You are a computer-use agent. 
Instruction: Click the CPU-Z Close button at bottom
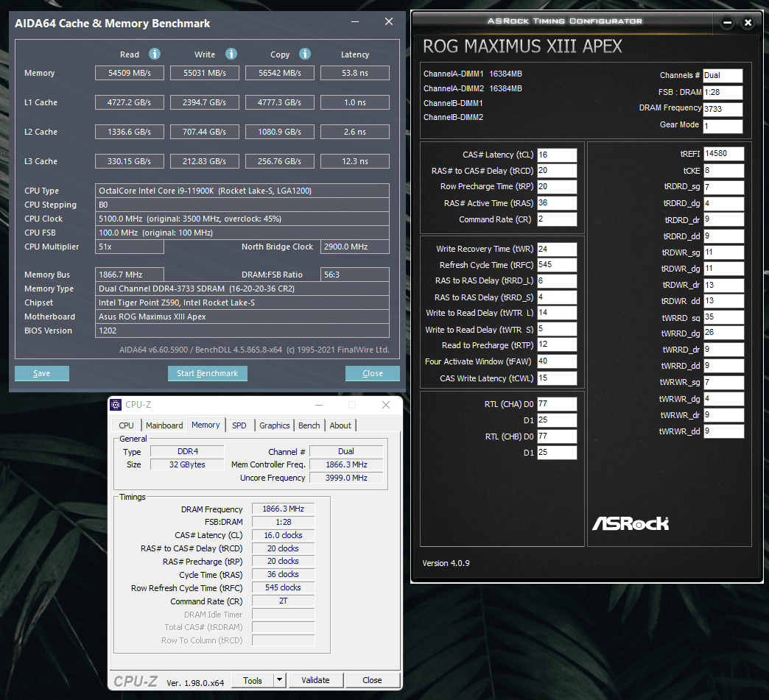[x=372, y=680]
